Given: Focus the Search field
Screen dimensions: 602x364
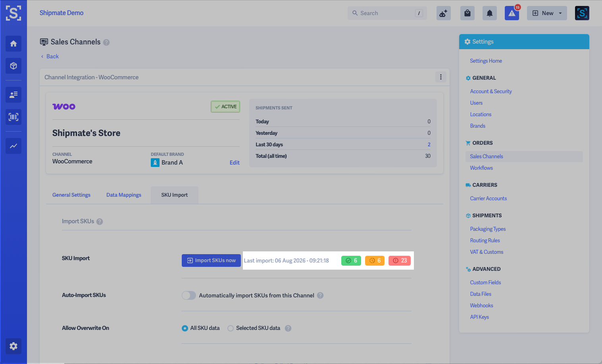Looking at the screenshot, I should pos(387,13).
